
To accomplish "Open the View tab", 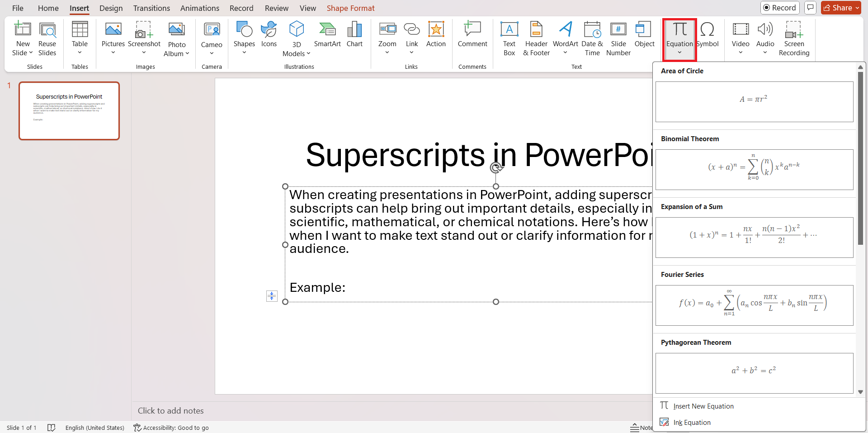I will (x=308, y=8).
